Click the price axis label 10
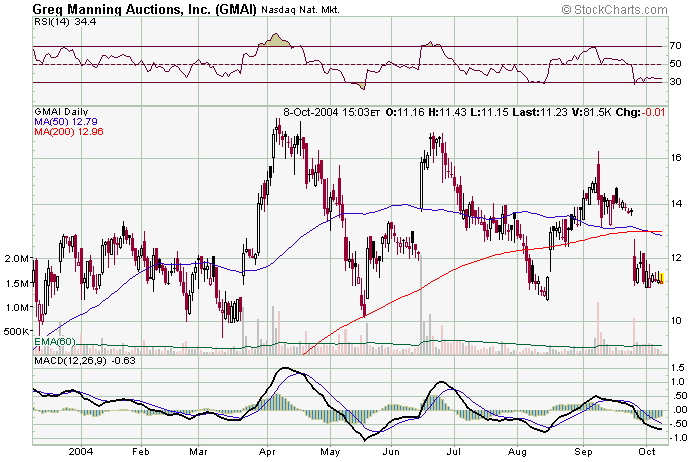This screenshot has height=462, width=700. [x=676, y=320]
